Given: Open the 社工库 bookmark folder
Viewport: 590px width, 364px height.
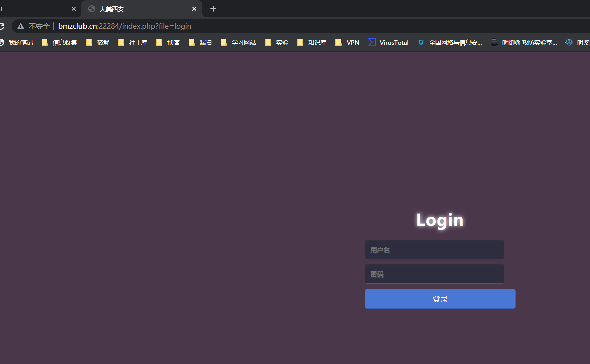Looking at the screenshot, I should coord(132,43).
